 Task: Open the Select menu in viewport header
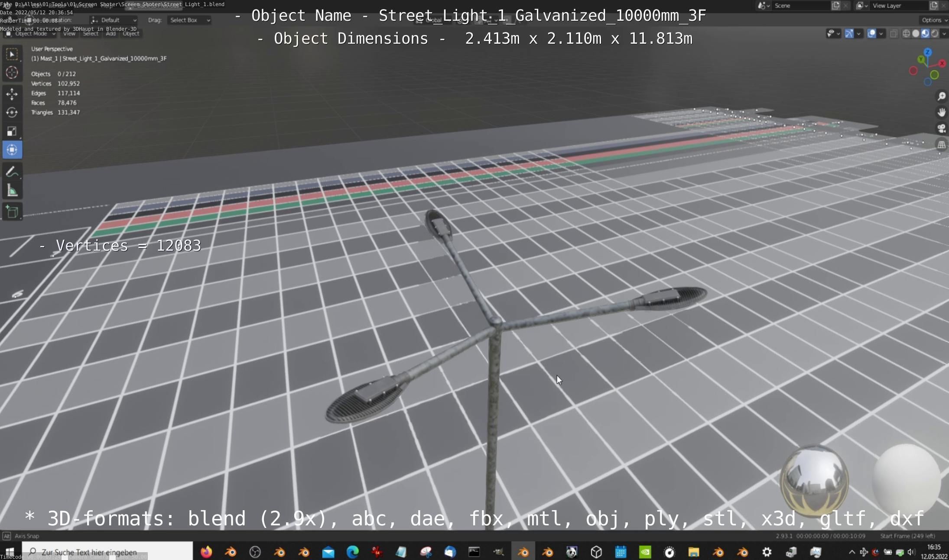click(91, 33)
